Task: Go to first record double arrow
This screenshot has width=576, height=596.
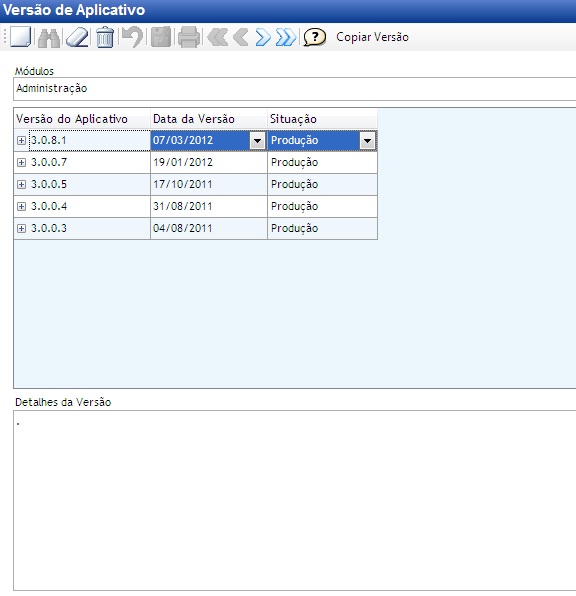Action: point(218,38)
